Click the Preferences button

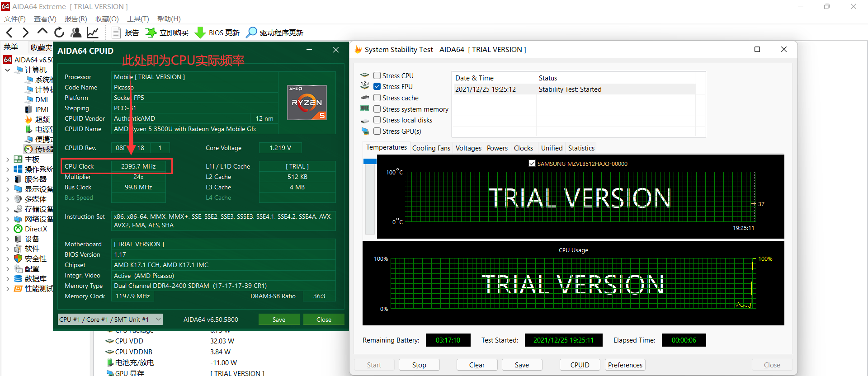[625, 365]
